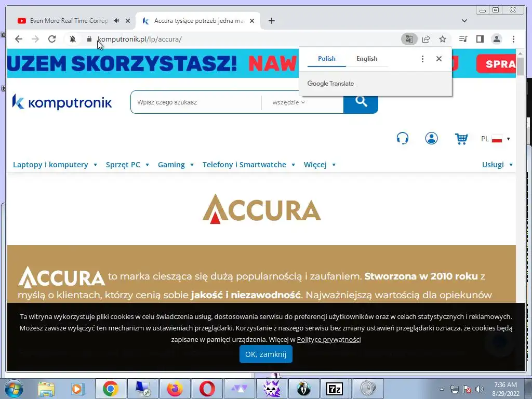Open the wszędzie search category dropdown
Screen dimensions: 532x399
coord(288,102)
